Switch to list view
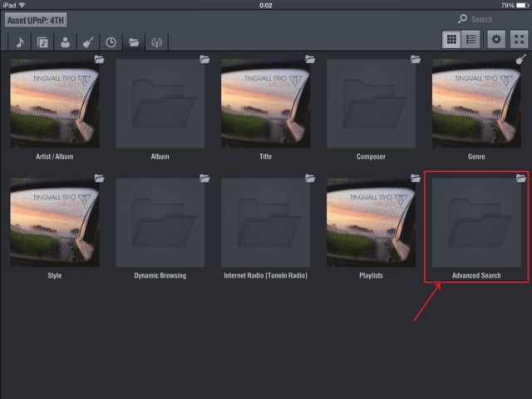The width and height of the screenshot is (532, 399). [471, 40]
